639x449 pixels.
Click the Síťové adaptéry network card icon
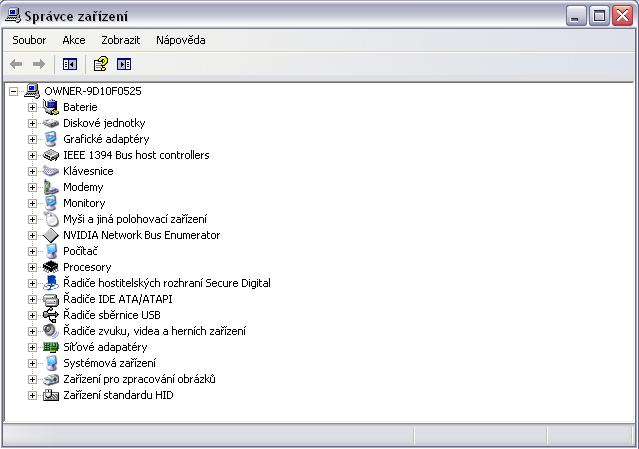pos(51,347)
